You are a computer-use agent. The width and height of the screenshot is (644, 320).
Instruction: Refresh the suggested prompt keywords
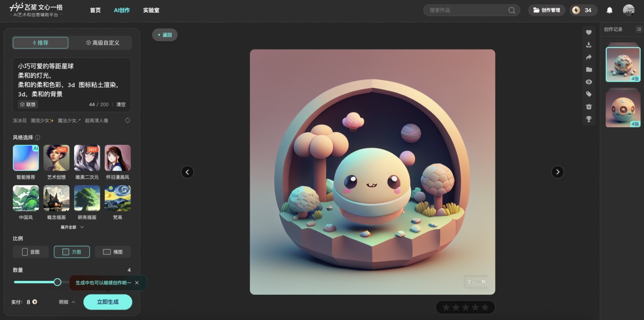[127, 120]
